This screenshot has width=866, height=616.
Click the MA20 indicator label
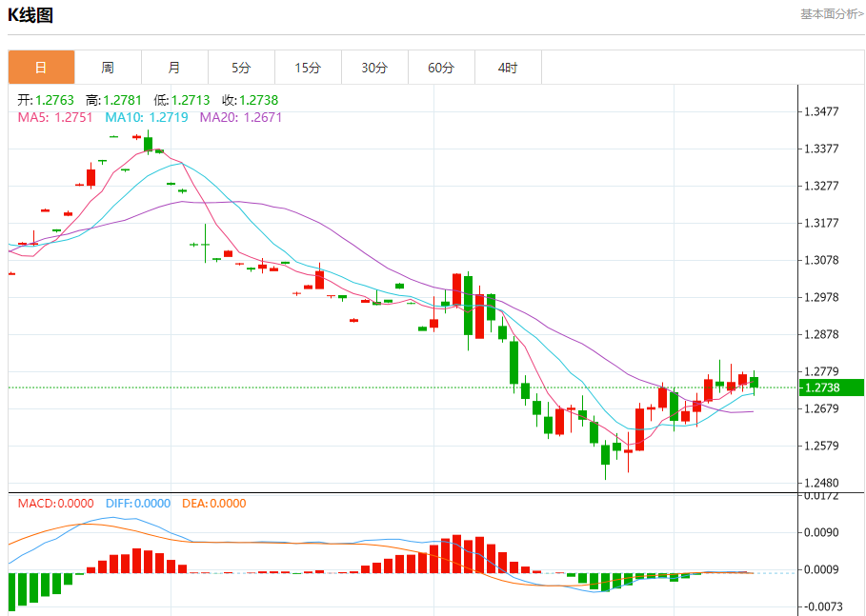click(241, 117)
